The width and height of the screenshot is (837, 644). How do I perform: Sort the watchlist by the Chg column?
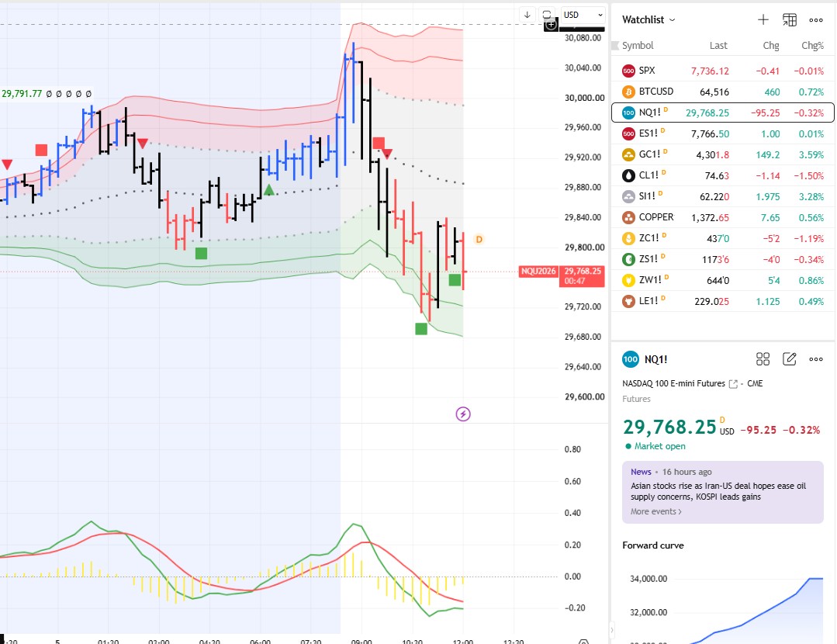point(771,45)
